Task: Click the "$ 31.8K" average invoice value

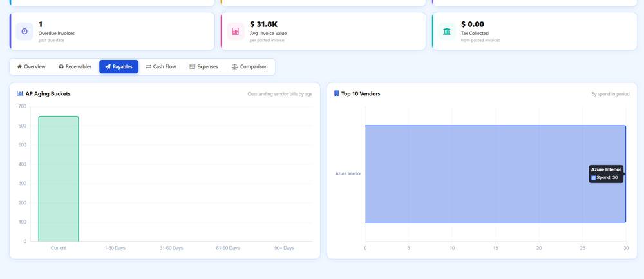Action: [x=263, y=24]
